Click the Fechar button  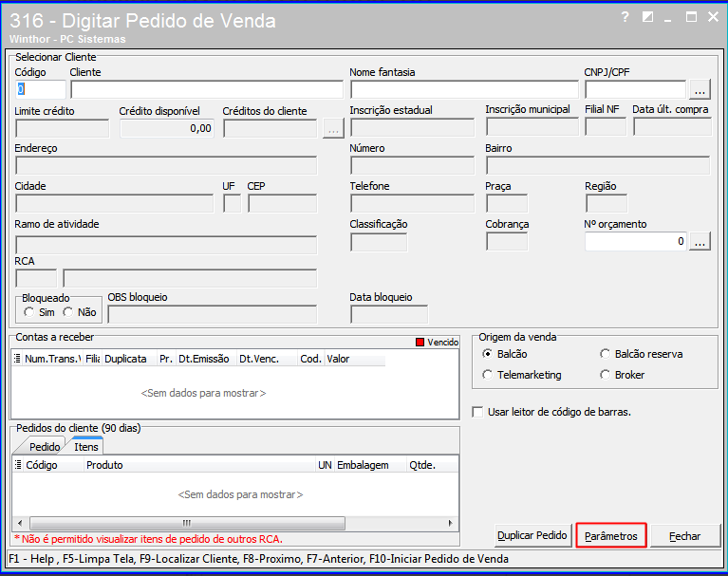pyautogui.click(x=685, y=536)
